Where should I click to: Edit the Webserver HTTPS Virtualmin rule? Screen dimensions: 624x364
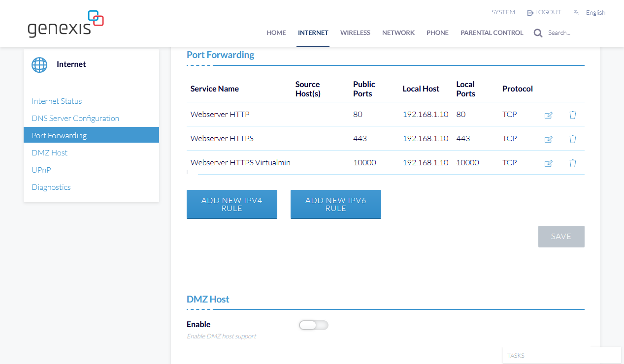click(x=548, y=163)
